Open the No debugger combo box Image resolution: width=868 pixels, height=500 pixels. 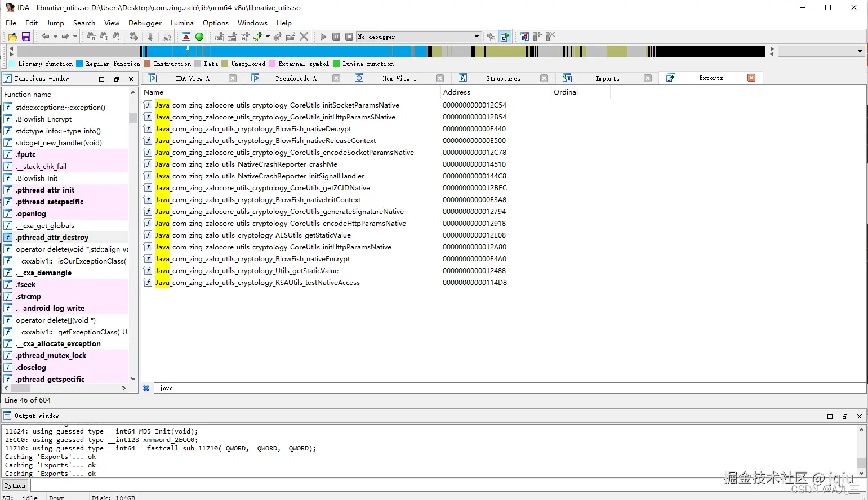pyautogui.click(x=419, y=37)
